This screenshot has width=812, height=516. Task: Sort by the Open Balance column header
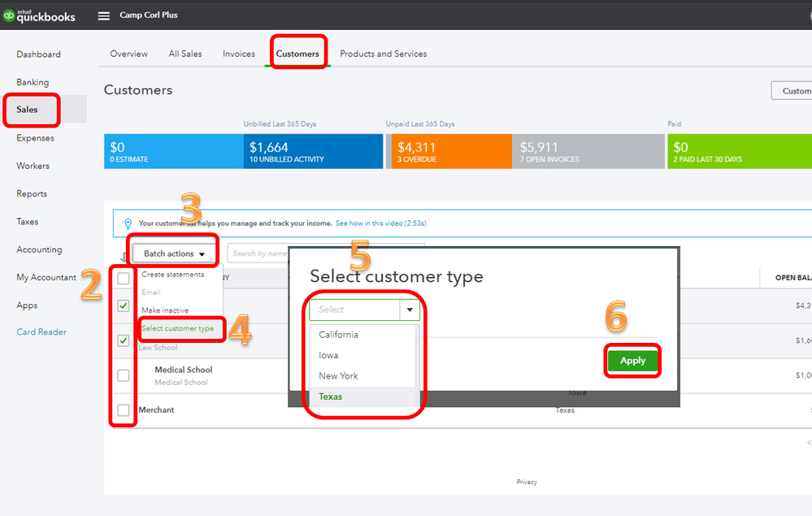(x=793, y=278)
